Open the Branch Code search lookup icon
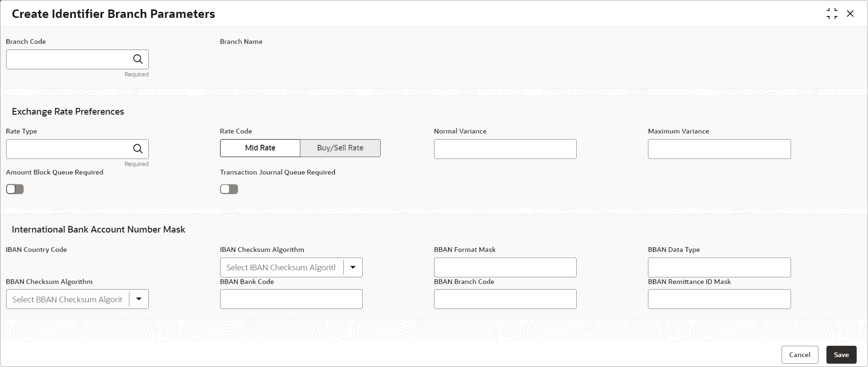 (138, 59)
